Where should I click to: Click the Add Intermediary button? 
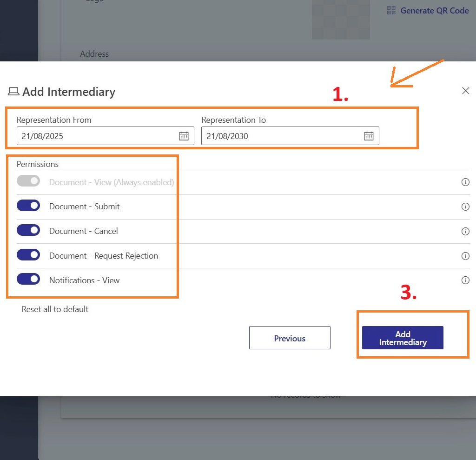(403, 338)
